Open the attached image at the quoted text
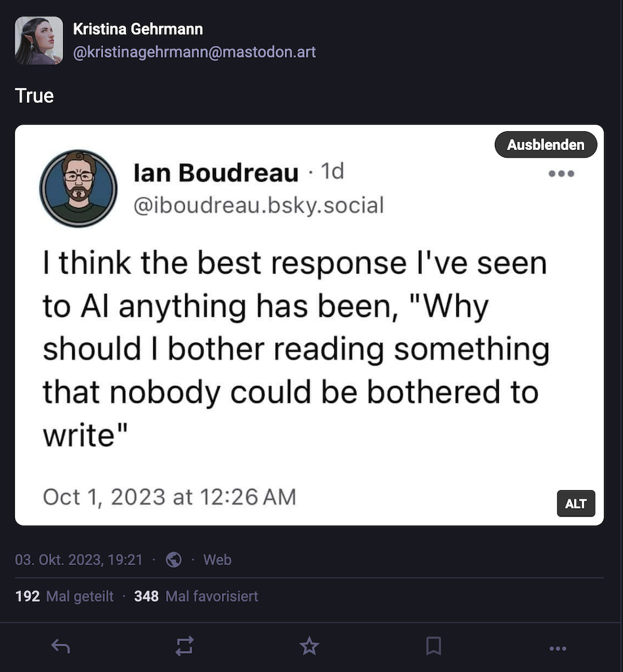 (x=295, y=348)
